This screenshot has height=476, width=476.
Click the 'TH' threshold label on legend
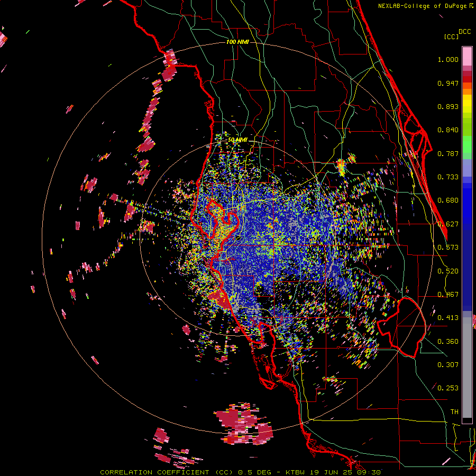[x=454, y=411]
